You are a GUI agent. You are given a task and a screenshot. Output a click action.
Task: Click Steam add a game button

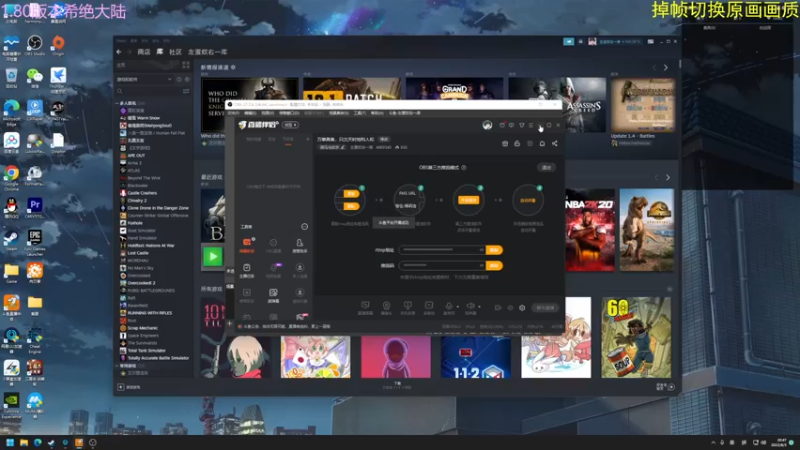click(x=130, y=387)
